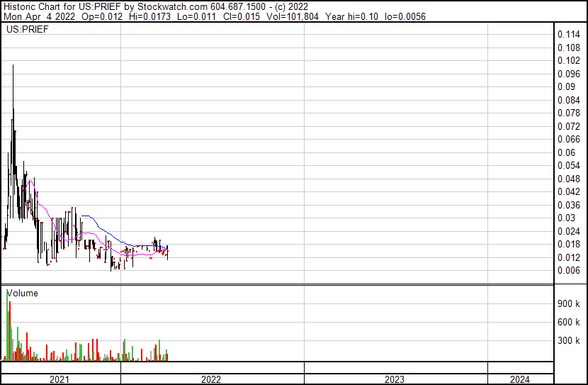Click the 0.006 price axis label
The height and width of the screenshot is (385, 588).
pyautogui.click(x=569, y=270)
